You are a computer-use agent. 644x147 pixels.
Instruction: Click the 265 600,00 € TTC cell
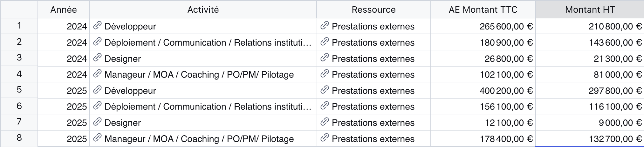(x=483, y=26)
